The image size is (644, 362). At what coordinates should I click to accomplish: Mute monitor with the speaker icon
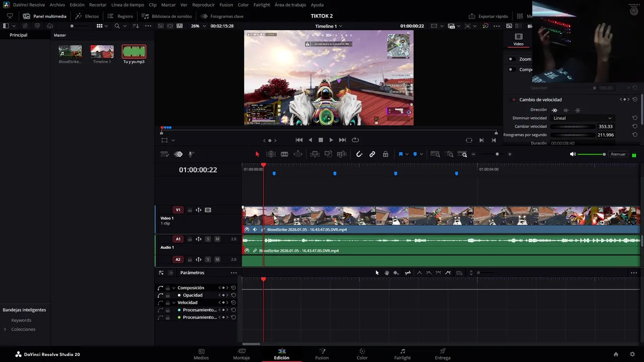tap(573, 154)
